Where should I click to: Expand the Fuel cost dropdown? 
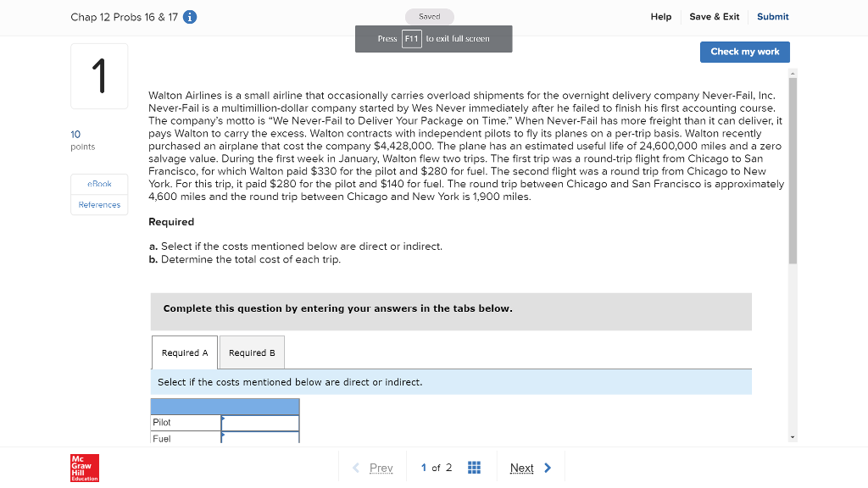click(x=259, y=437)
